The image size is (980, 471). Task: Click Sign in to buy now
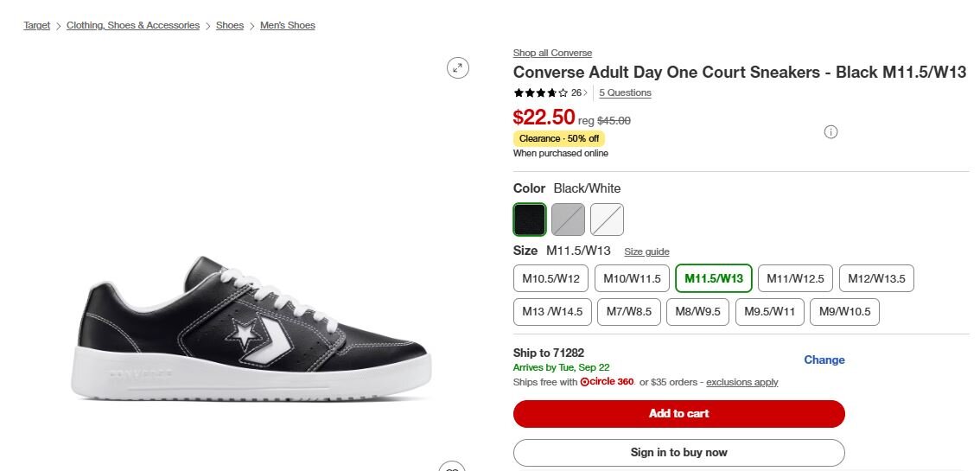(678, 453)
